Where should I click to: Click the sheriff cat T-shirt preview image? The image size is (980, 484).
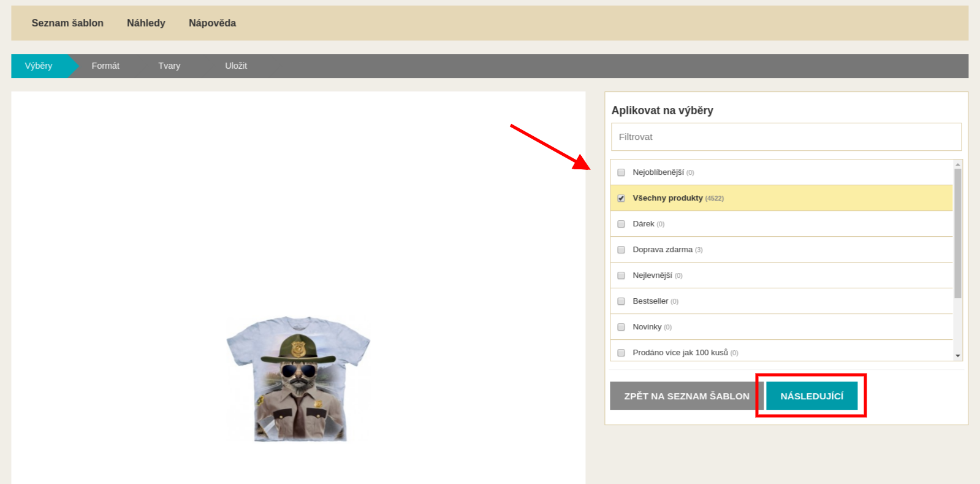tap(298, 378)
